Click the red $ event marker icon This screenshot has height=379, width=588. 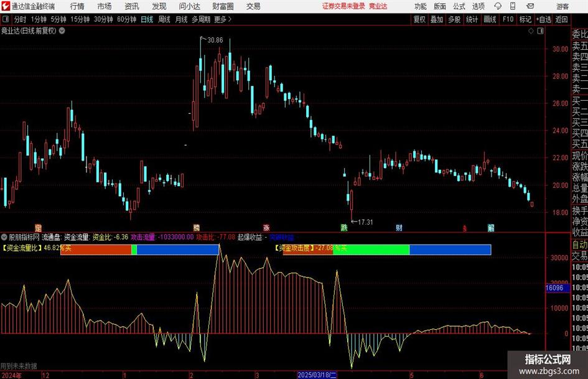(x=465, y=228)
